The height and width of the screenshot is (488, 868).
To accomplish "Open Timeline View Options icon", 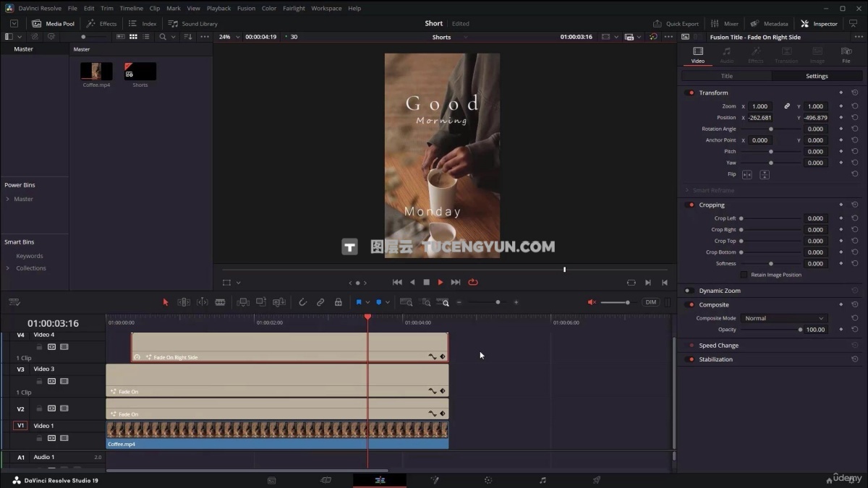I will coord(14,302).
